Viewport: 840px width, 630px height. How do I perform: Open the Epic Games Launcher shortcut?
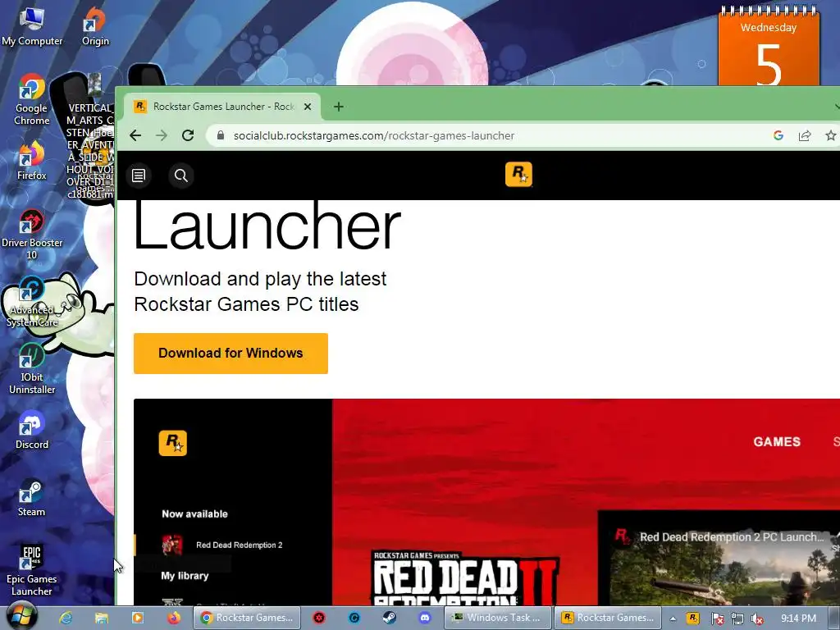tap(32, 570)
